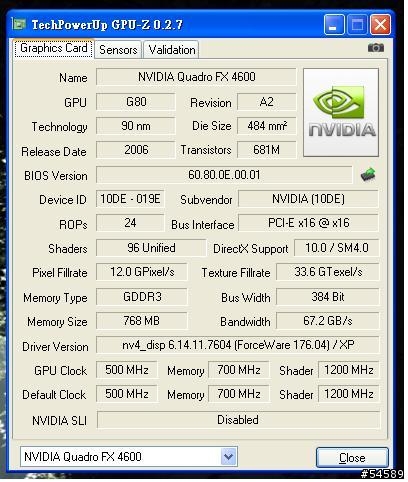Image resolution: width=408 pixels, height=482 pixels.
Task: Click the "Pixel Fillrate" label
Action: (60, 273)
